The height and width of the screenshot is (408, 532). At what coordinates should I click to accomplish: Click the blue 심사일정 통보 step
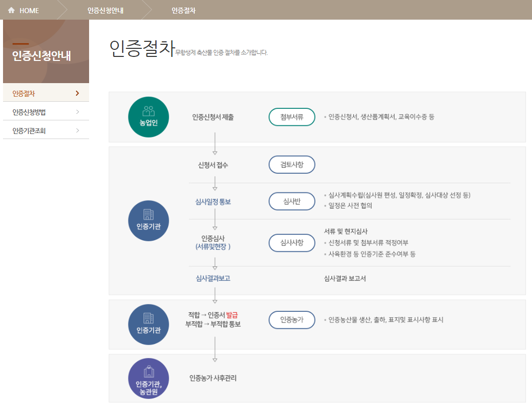pos(213,201)
